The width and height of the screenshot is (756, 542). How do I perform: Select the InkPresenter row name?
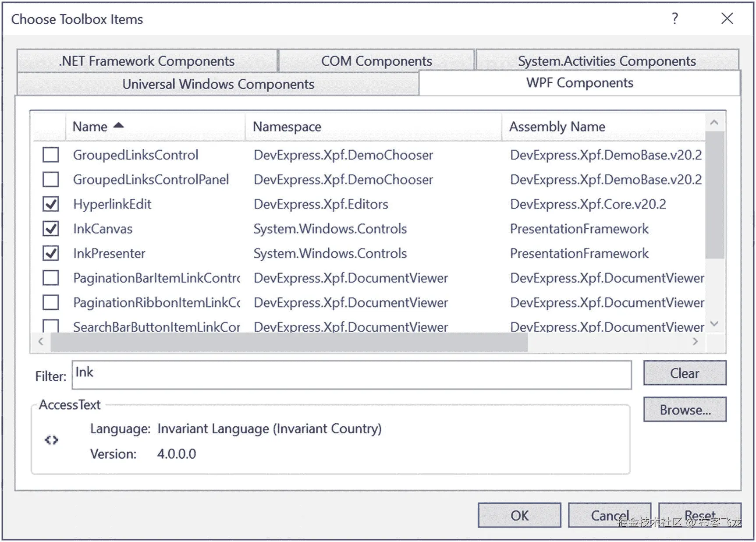tap(109, 253)
